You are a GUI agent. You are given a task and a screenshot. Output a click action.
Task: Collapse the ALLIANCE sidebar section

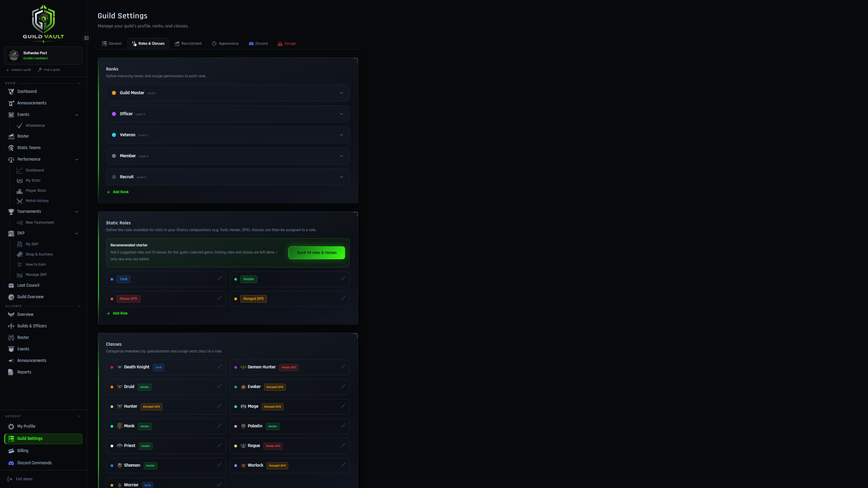point(79,306)
